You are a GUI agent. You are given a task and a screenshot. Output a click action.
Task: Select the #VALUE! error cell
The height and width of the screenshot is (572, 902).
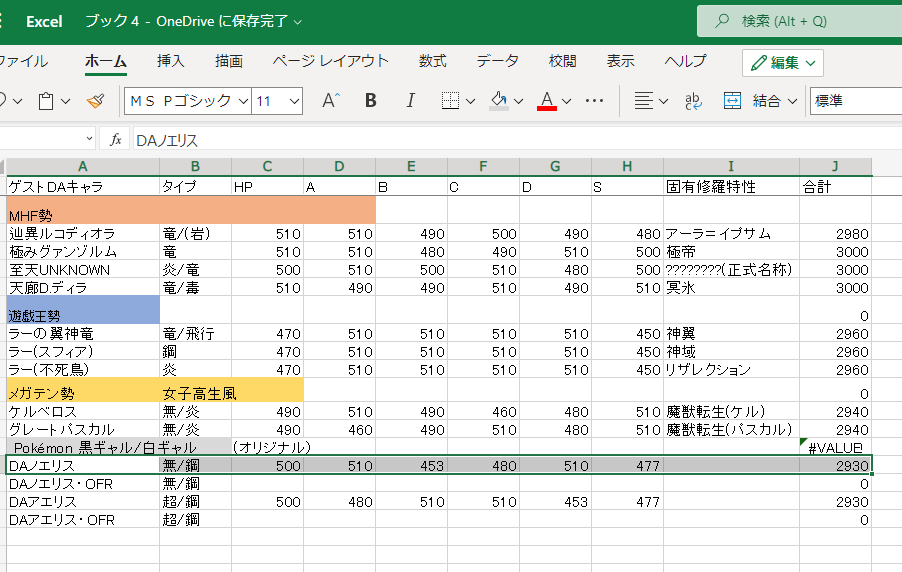click(x=835, y=447)
